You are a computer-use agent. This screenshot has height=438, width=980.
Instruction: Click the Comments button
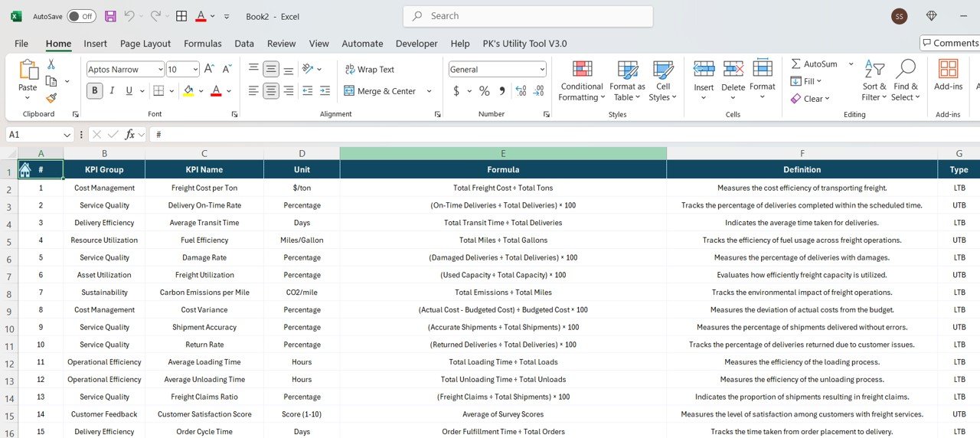[x=950, y=43]
